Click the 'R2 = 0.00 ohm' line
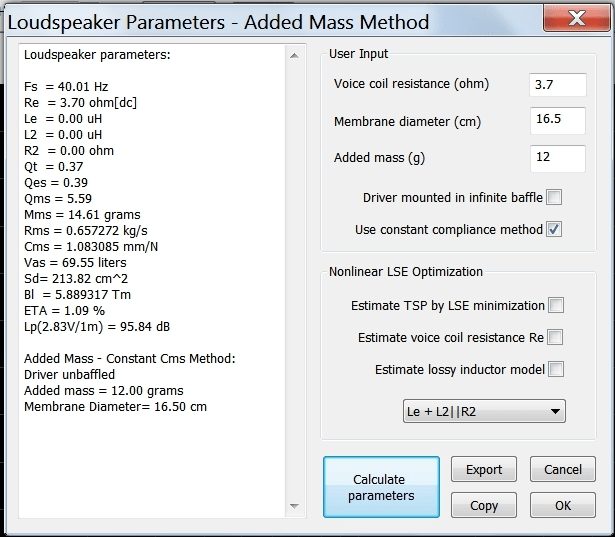 click(x=69, y=151)
